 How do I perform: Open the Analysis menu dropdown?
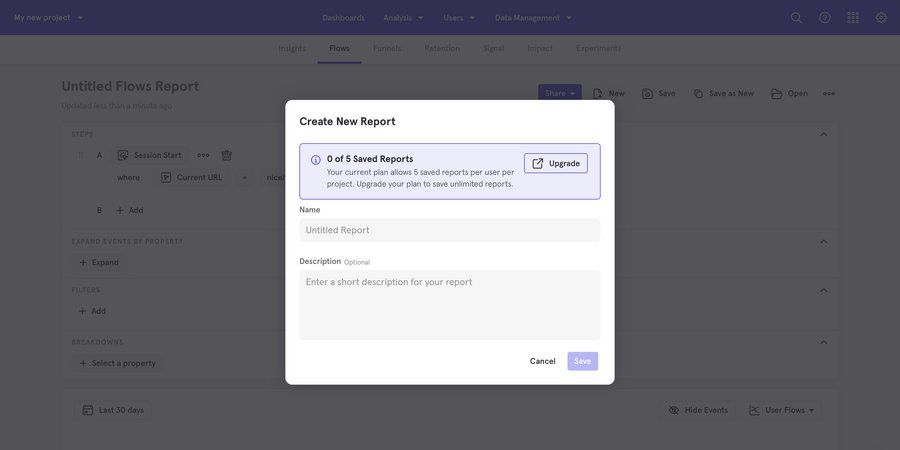click(403, 18)
